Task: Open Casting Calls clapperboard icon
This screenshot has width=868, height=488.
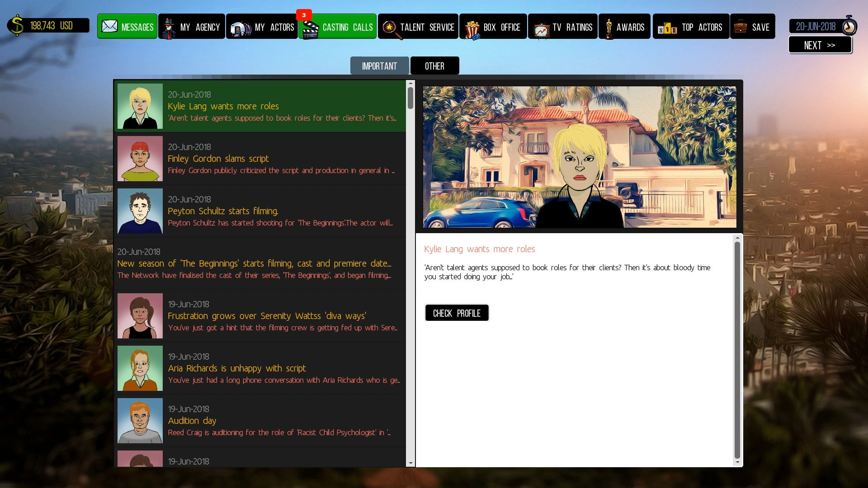Action: (x=310, y=29)
